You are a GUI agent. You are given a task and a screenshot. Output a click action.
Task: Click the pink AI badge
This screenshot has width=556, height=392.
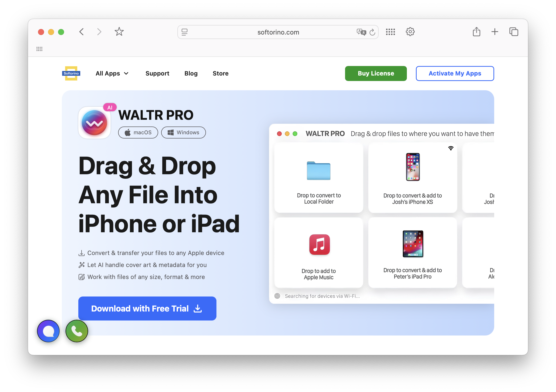[x=110, y=107]
